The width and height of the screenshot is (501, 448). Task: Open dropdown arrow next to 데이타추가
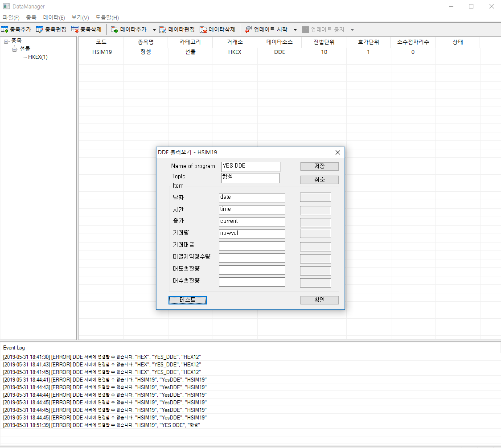(x=154, y=30)
